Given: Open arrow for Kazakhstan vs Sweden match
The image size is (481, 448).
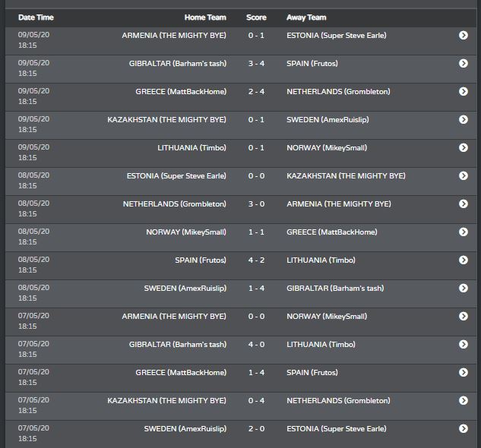Looking at the screenshot, I should 464,119.
